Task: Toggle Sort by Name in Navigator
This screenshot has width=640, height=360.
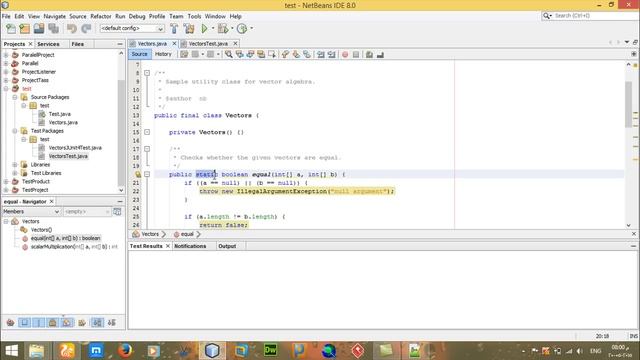Action: (97, 322)
